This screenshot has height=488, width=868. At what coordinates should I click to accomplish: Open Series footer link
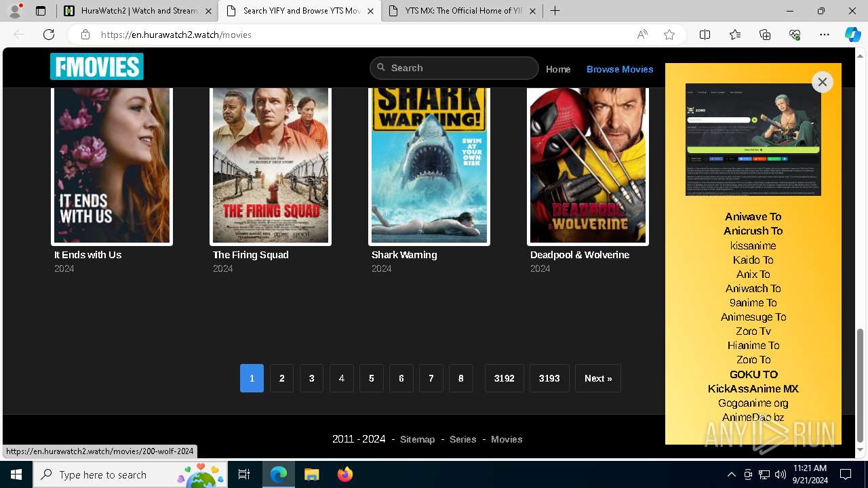pyautogui.click(x=463, y=439)
